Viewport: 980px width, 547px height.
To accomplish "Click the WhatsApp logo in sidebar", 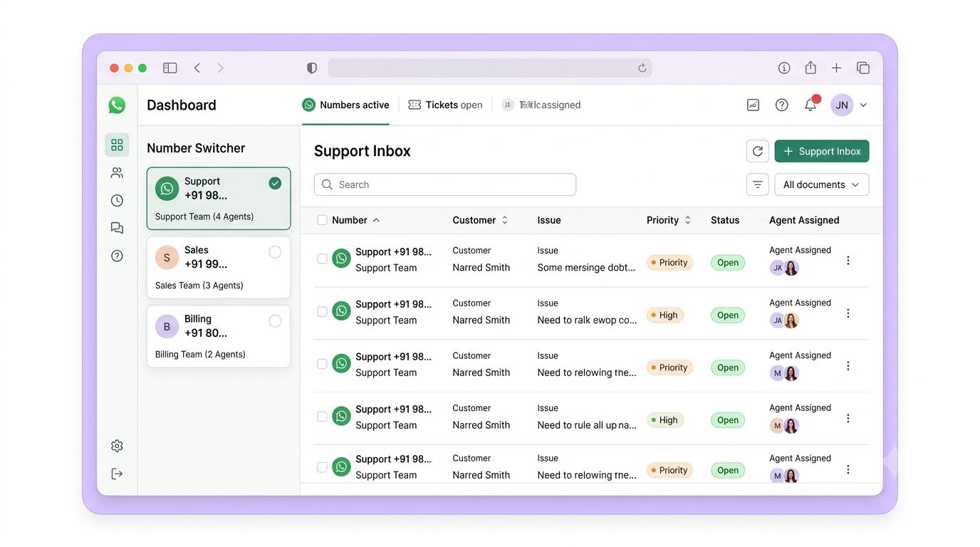I will (117, 105).
